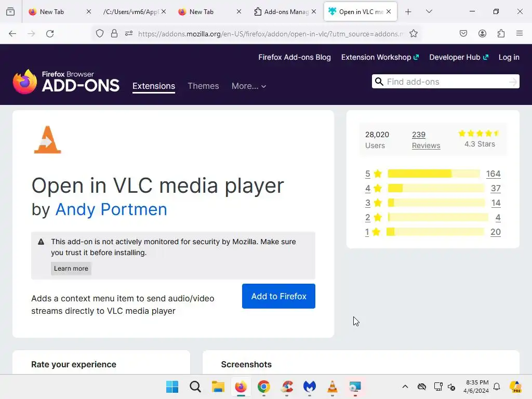
Task: Open Google Chrome from the taskbar
Action: [263, 387]
